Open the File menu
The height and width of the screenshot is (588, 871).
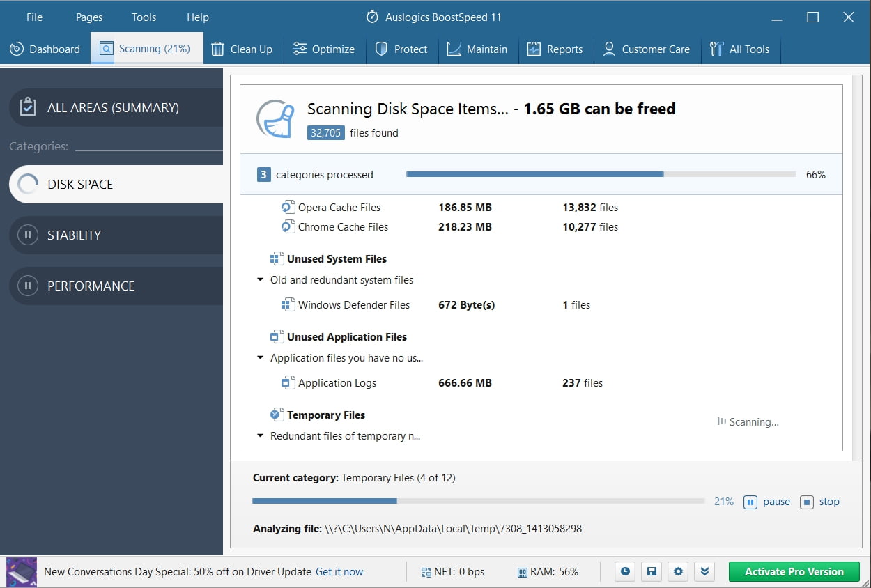[34, 17]
